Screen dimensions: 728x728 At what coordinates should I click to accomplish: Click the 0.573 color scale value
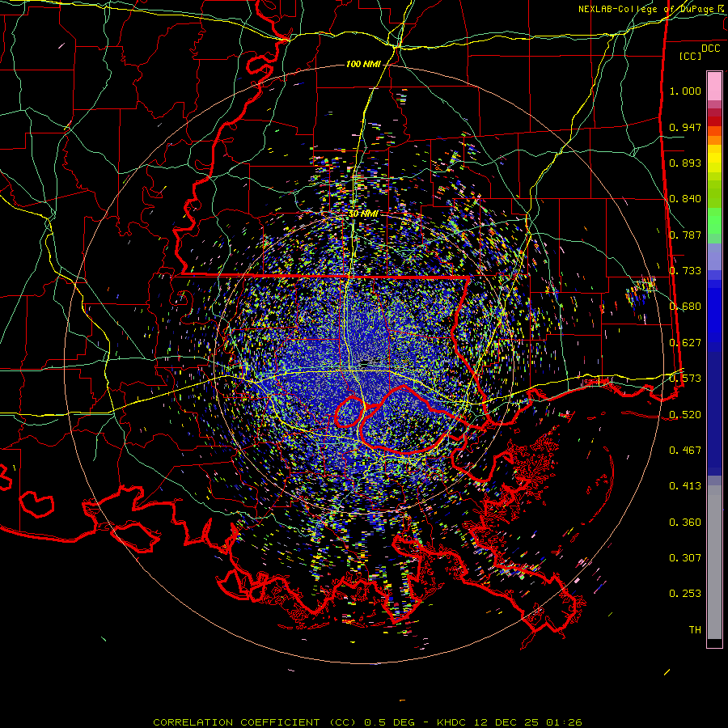click(685, 379)
